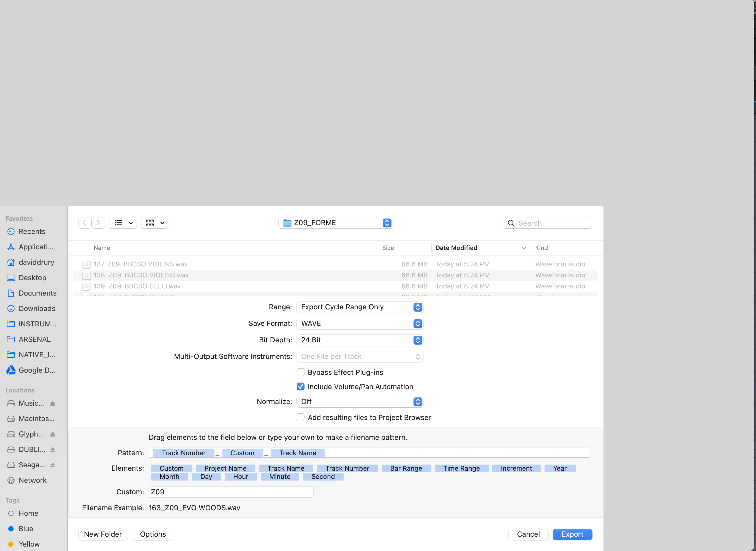
Task: Switch to list view icon
Action: [118, 223]
